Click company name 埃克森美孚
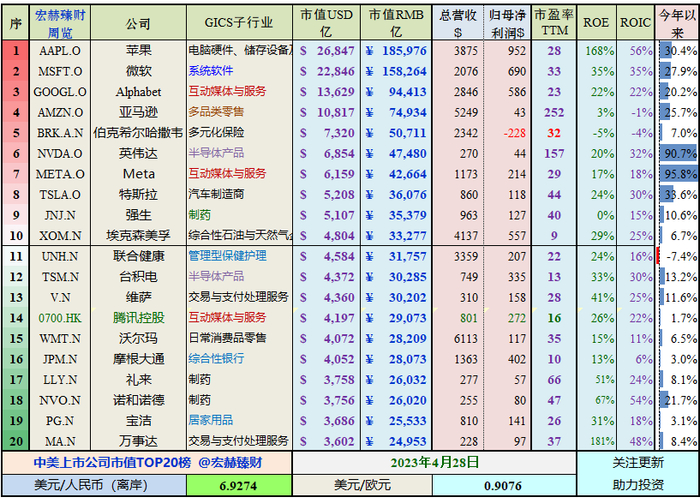 click(x=138, y=236)
